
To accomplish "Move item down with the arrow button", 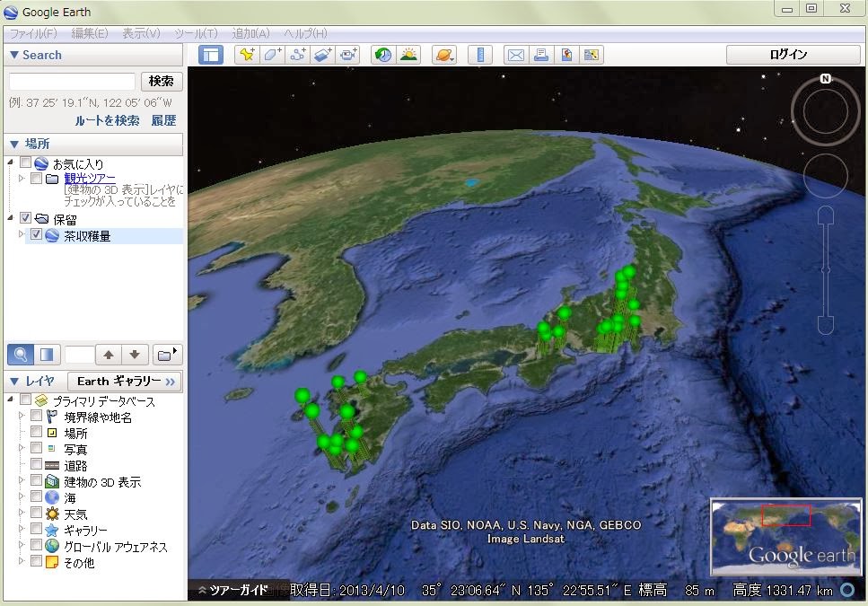I will (x=135, y=355).
